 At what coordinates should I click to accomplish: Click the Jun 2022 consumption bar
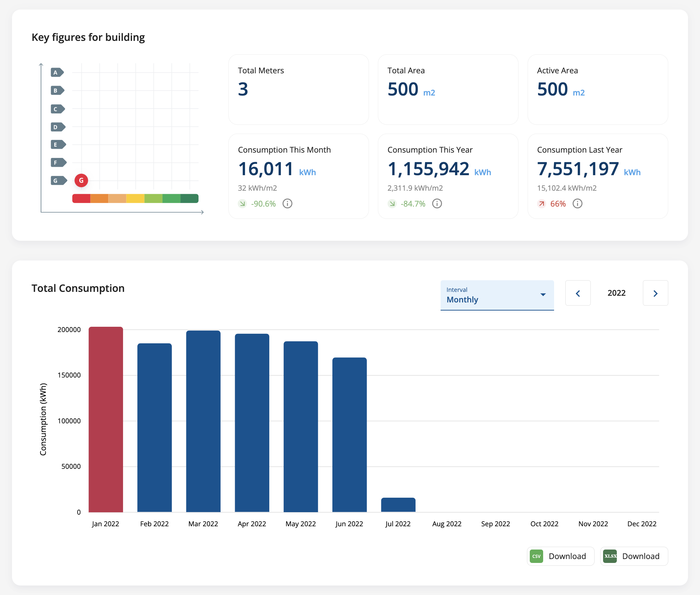click(350, 435)
